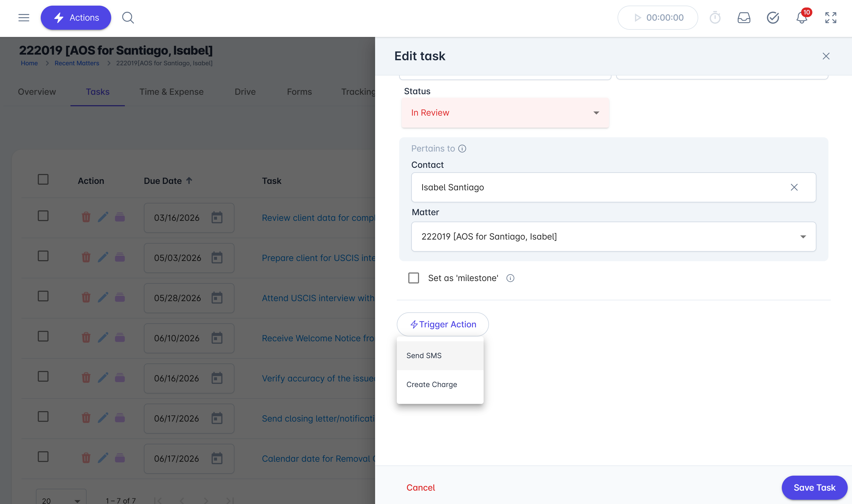The width and height of the screenshot is (852, 504).
Task: Click info icon next to Pertains to
Action: (462, 148)
